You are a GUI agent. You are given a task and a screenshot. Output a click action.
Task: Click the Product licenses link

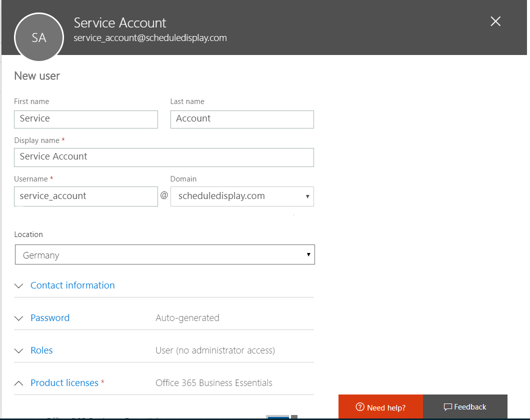[64, 382]
